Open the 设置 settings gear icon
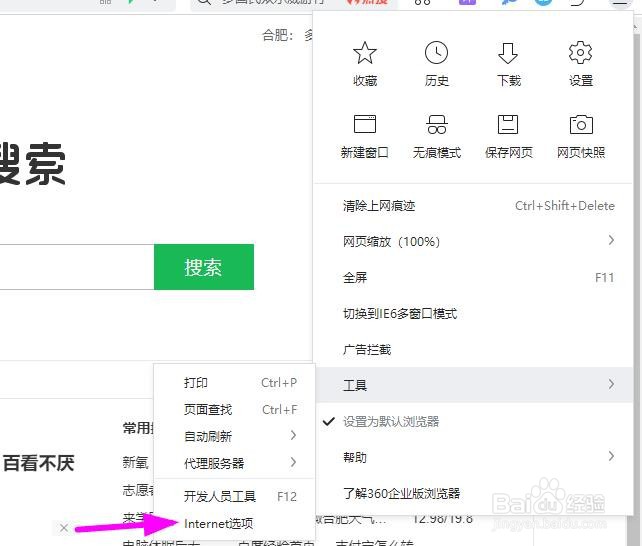This screenshot has width=642, height=546. 580,53
